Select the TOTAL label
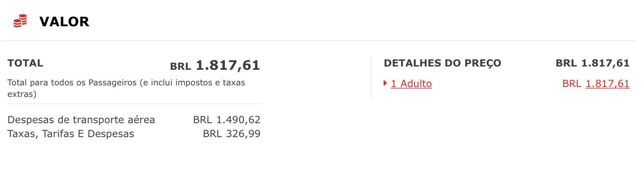Image resolution: width=644 pixels, height=179 pixels. point(25,63)
